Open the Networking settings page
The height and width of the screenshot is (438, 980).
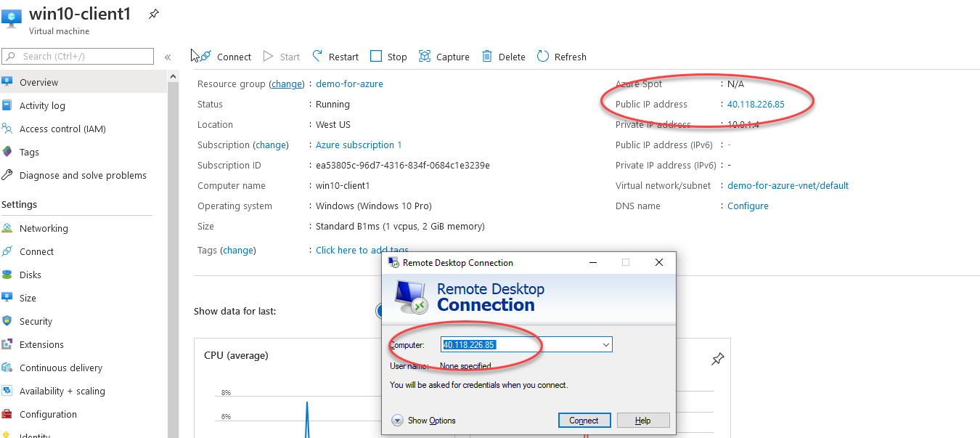[x=83, y=228]
